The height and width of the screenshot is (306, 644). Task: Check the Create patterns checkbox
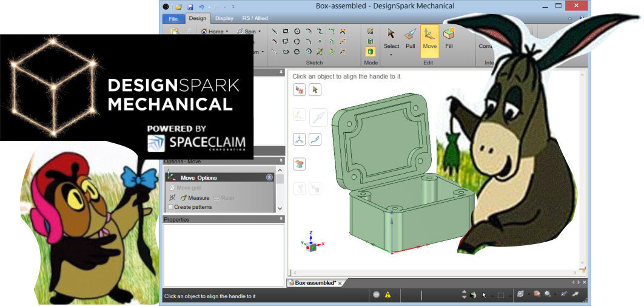tap(170, 207)
